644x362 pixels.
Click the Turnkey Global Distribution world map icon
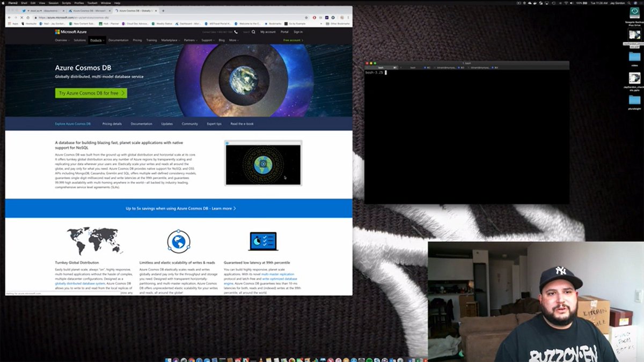(x=94, y=240)
